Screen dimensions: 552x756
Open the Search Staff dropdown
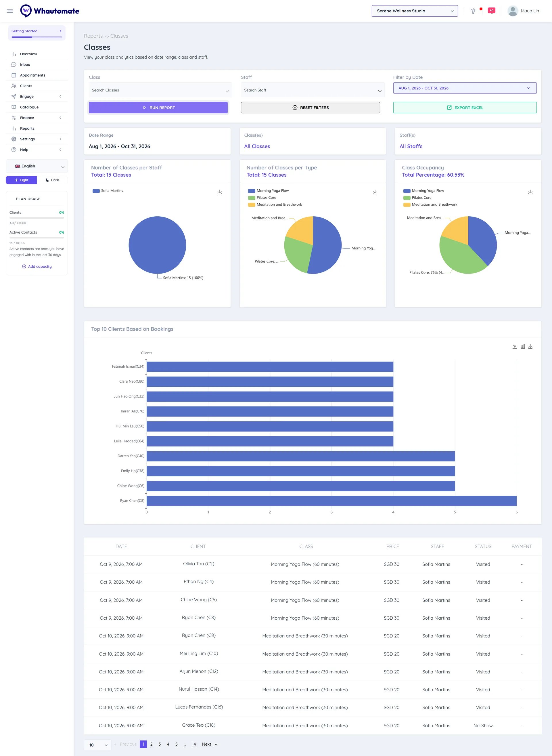click(x=313, y=90)
